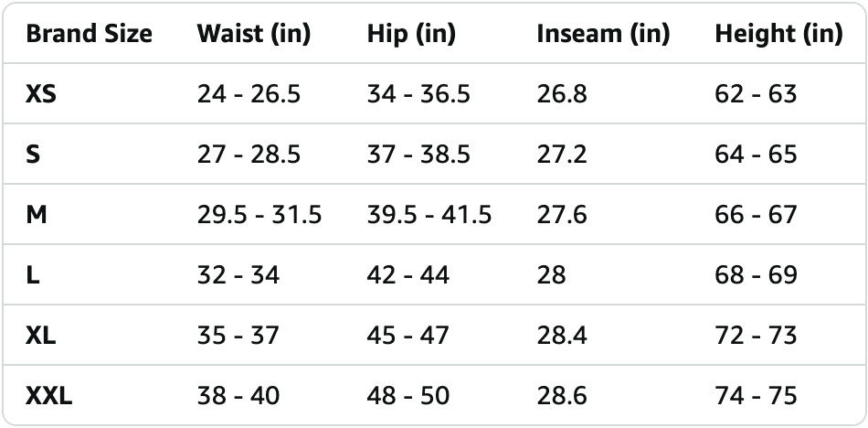Select the L size row label

click(33, 275)
